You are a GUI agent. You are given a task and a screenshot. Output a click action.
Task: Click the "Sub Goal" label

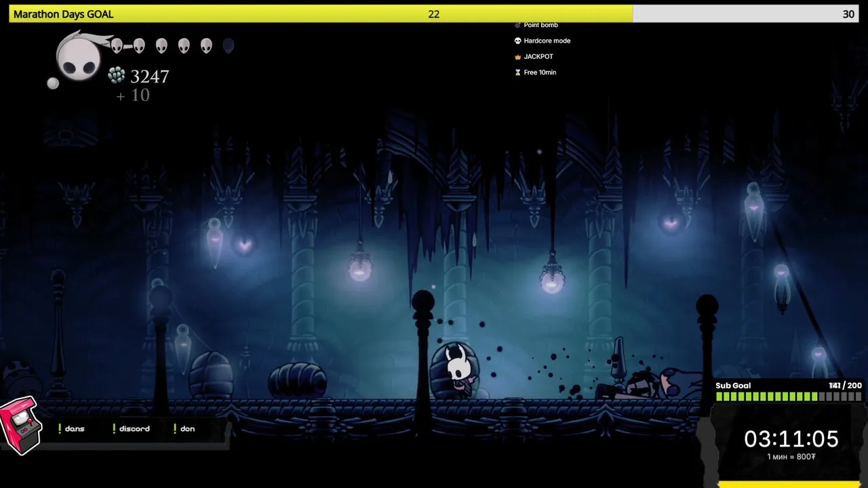pyautogui.click(x=733, y=386)
